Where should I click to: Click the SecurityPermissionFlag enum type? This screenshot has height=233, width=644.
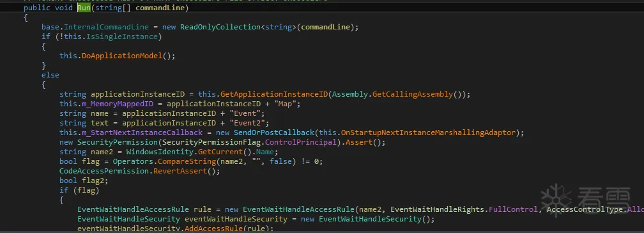point(211,143)
